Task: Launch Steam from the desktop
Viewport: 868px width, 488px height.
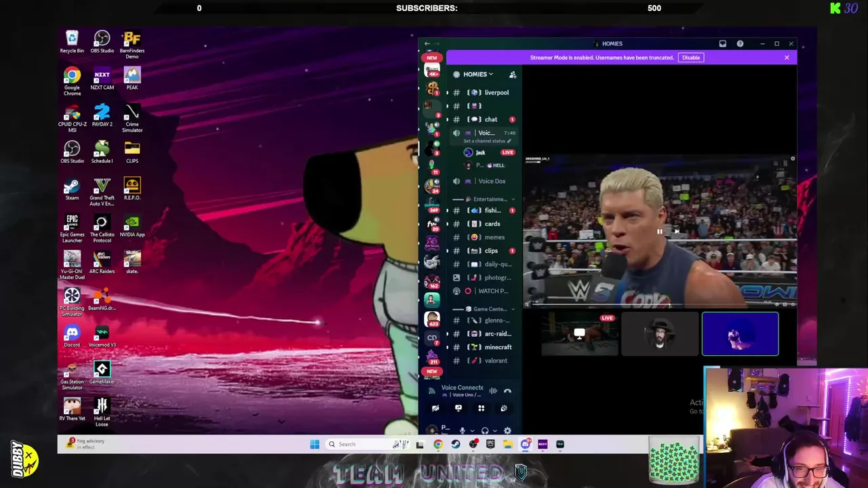Action: [x=72, y=188]
